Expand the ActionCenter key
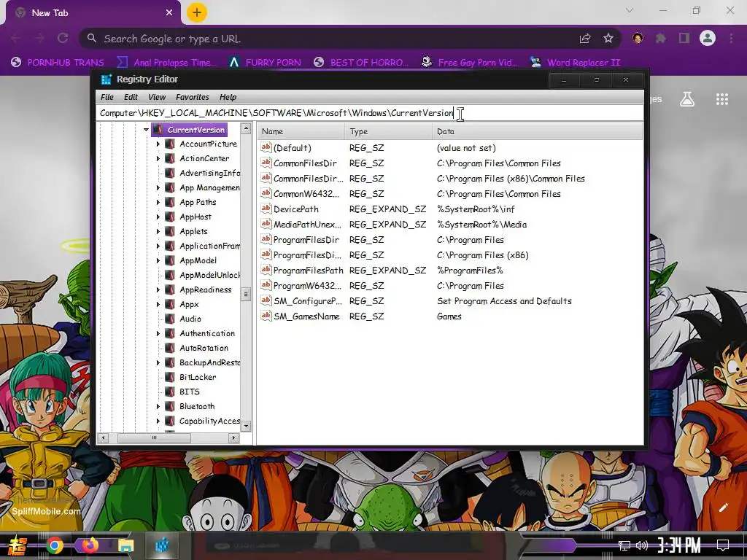Image resolution: width=747 pixels, height=560 pixels. (x=158, y=158)
